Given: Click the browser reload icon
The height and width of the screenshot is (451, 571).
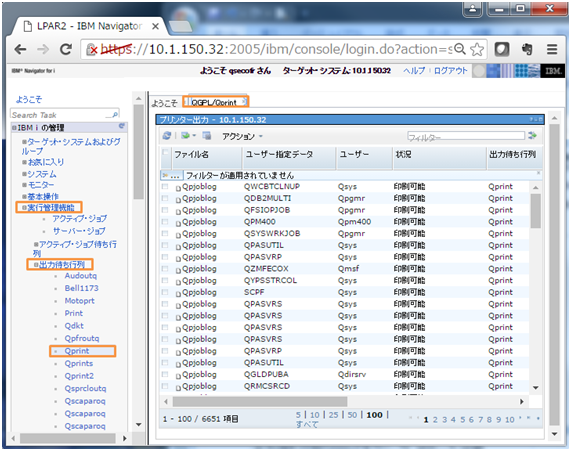Looking at the screenshot, I should (66, 49).
